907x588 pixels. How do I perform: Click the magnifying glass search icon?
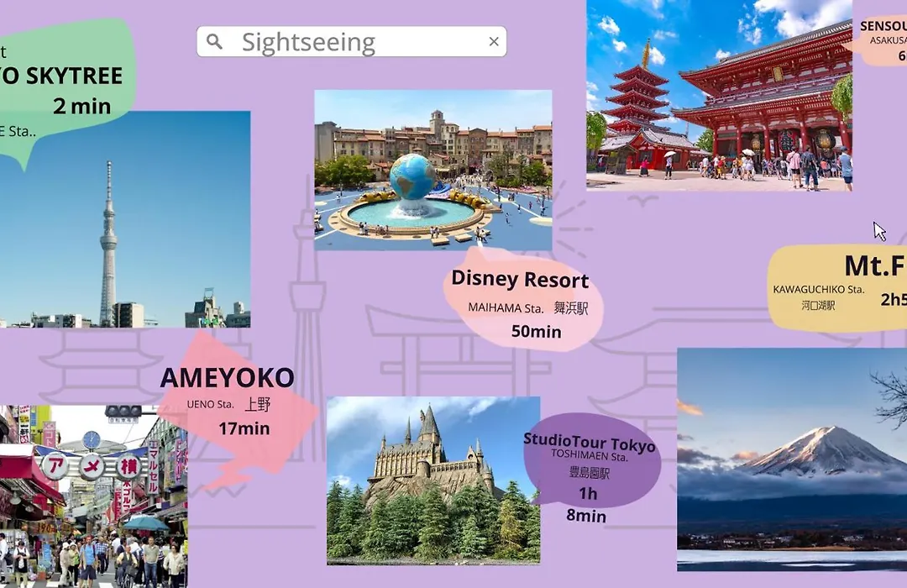click(215, 41)
